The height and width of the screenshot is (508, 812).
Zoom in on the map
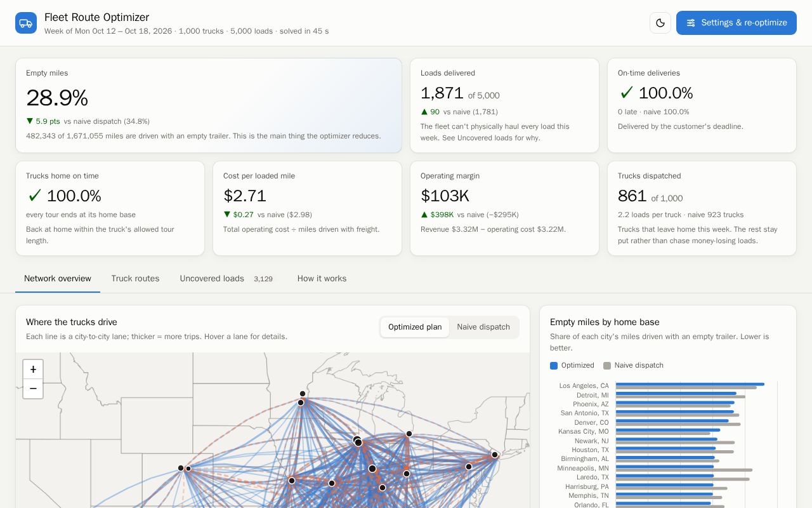(33, 370)
